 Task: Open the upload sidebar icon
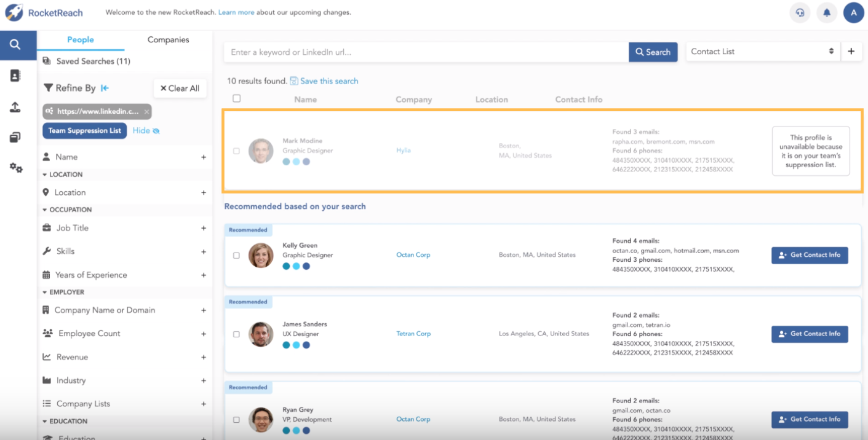tap(15, 107)
